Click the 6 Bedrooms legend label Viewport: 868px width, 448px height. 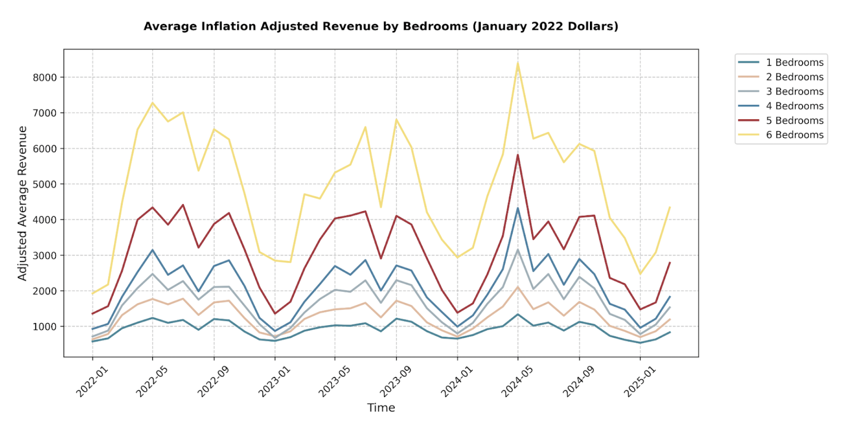[795, 135]
